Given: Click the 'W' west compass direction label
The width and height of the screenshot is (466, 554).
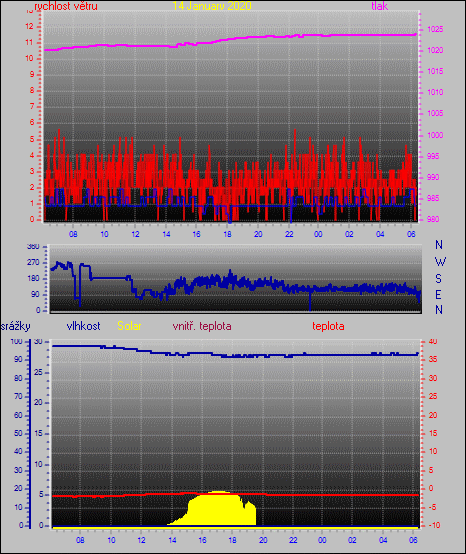Looking at the screenshot, I should tap(440, 262).
